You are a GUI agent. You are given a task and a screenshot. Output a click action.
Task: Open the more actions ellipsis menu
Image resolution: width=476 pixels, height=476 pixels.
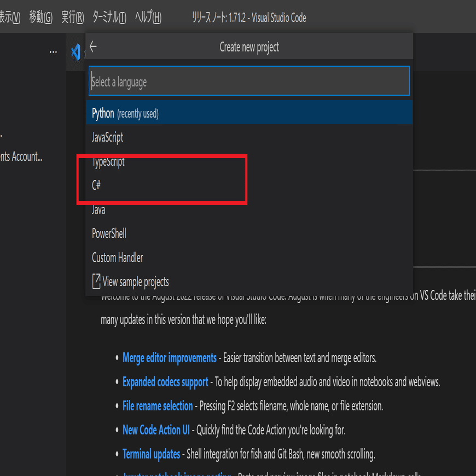coord(53,51)
